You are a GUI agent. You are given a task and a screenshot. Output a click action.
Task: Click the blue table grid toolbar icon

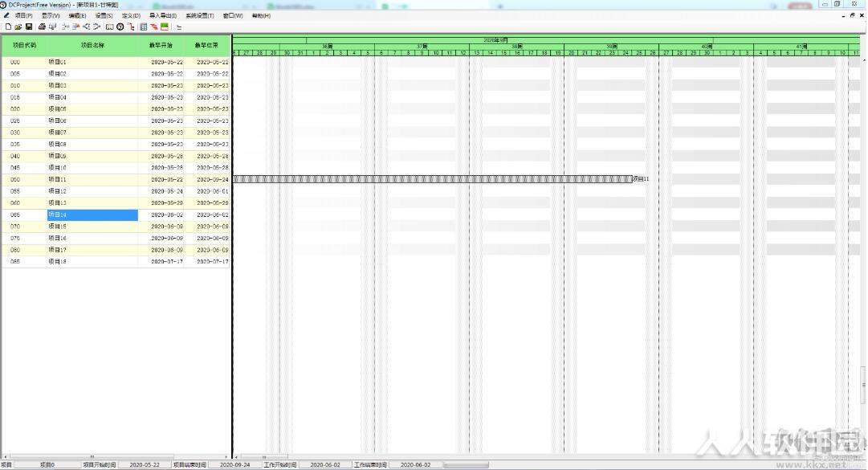[x=144, y=27]
